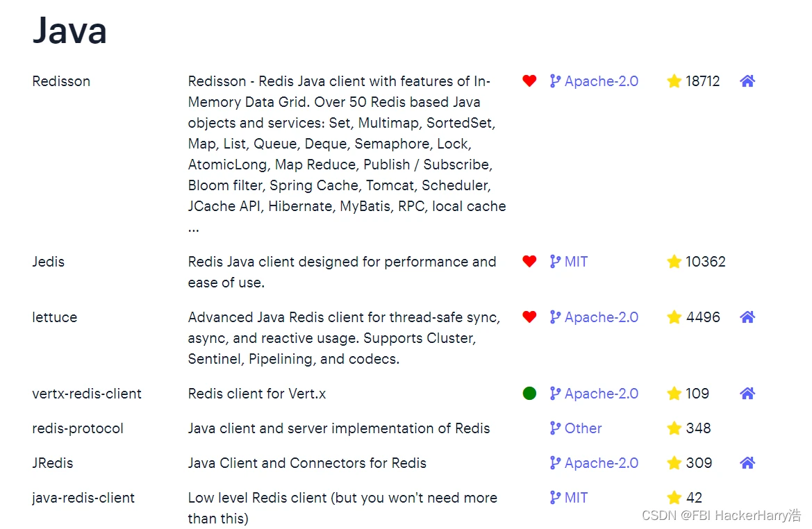This screenshot has width=812, height=529.
Task: Click the java-redis-client name
Action: point(83,498)
